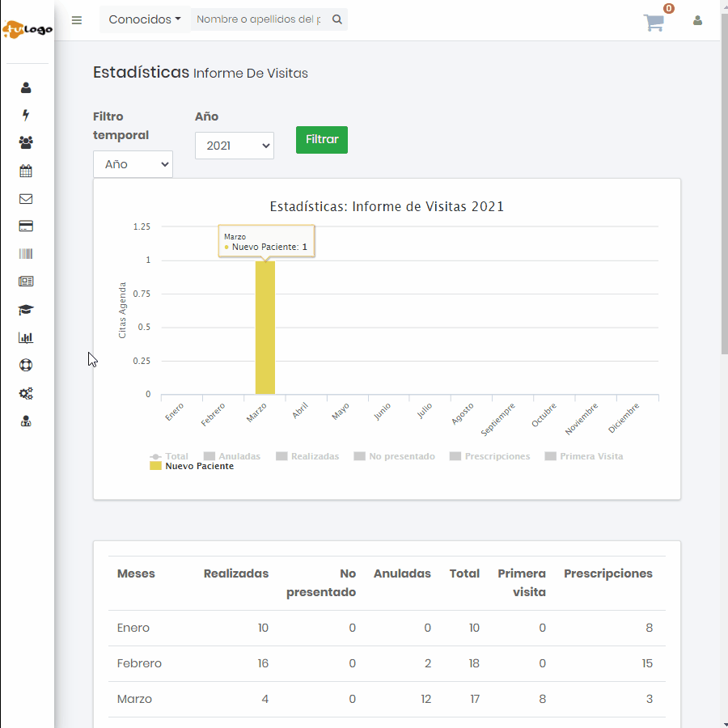
Task: Click the lightning bolt sidebar icon
Action: click(26, 115)
